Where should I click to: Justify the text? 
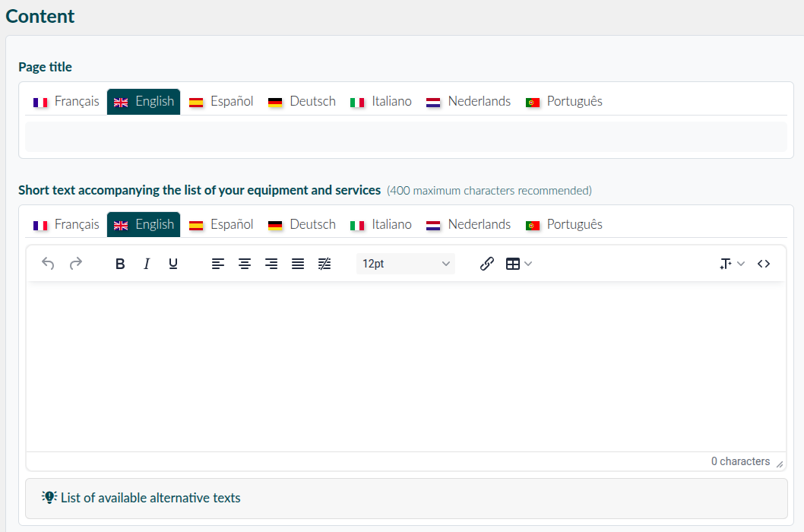click(x=298, y=264)
